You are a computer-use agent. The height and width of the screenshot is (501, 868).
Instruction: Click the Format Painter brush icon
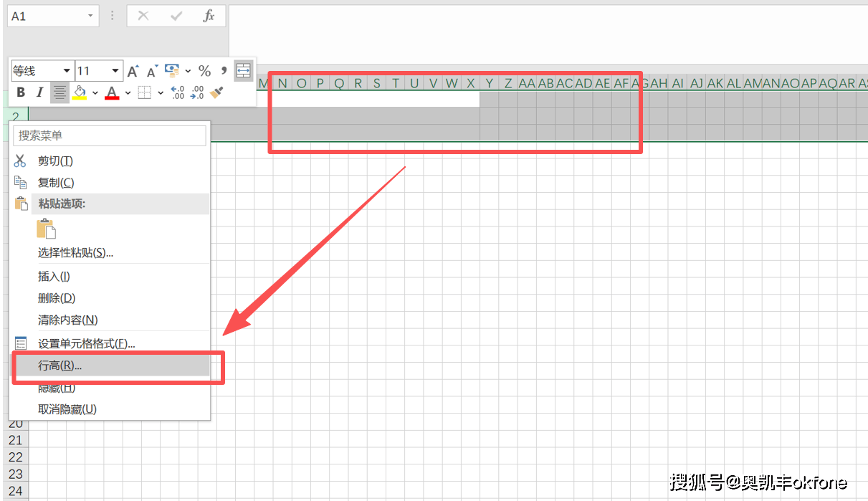[217, 92]
